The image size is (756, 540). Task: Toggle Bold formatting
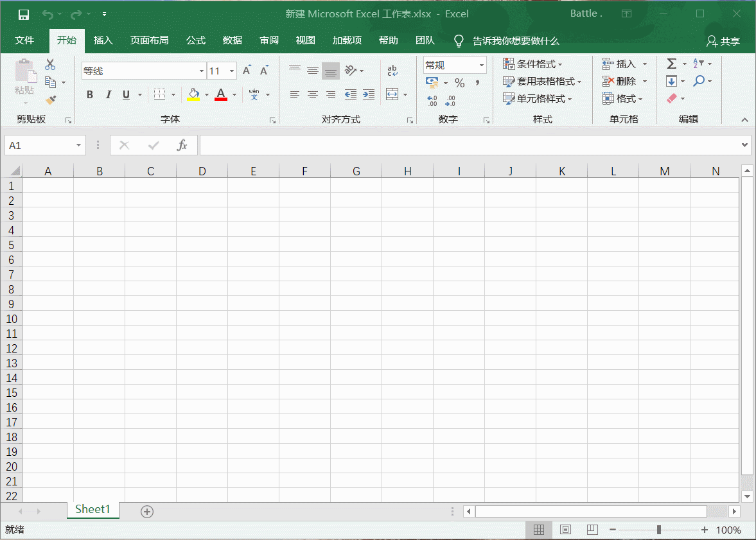point(90,95)
